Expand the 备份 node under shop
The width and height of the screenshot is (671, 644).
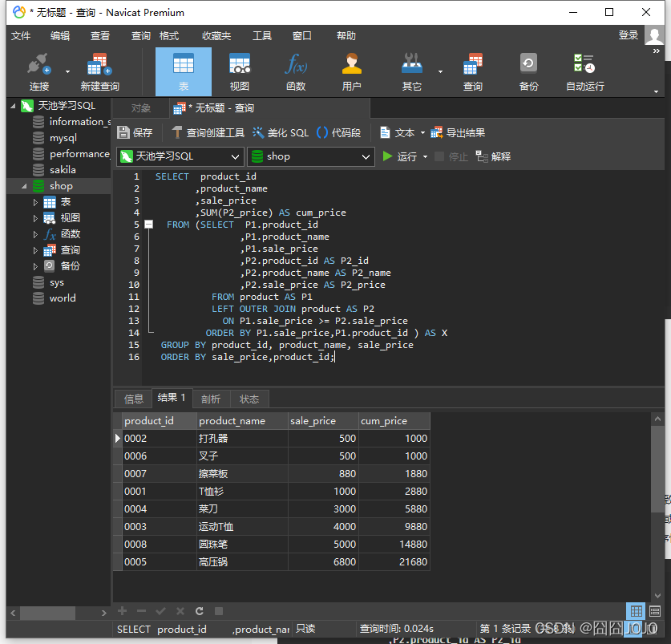pyautogui.click(x=35, y=266)
